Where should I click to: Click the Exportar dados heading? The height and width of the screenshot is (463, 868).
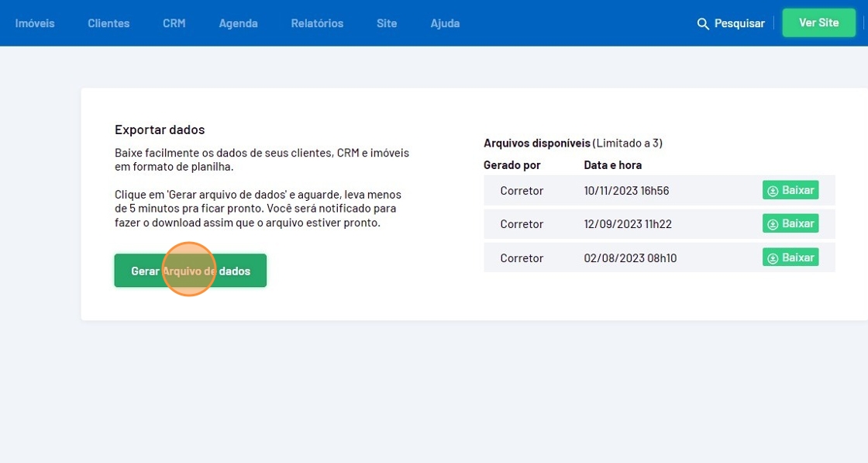(x=160, y=130)
